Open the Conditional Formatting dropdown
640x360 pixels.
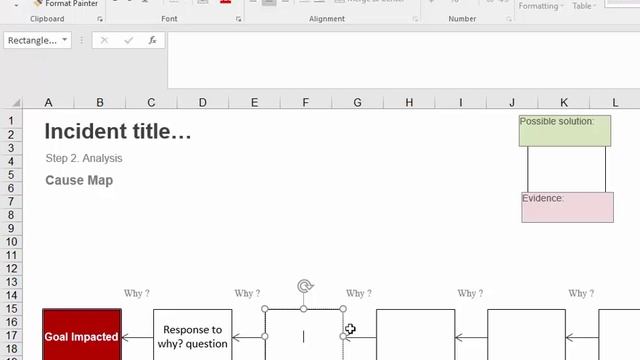pyautogui.click(x=541, y=6)
